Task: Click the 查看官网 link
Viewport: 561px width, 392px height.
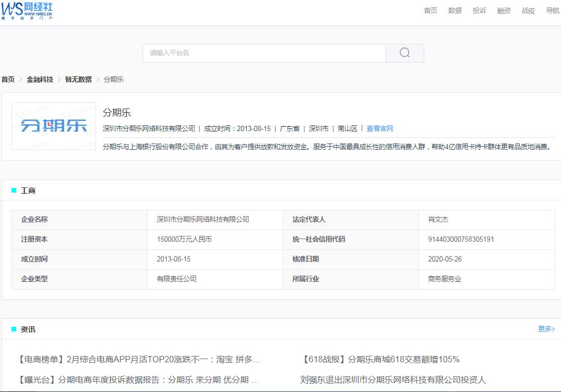Action: click(x=380, y=128)
